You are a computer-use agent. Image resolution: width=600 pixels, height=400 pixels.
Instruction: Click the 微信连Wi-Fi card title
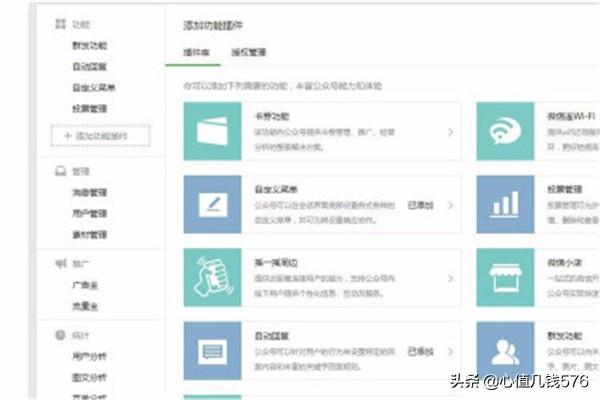pyautogui.click(x=571, y=116)
